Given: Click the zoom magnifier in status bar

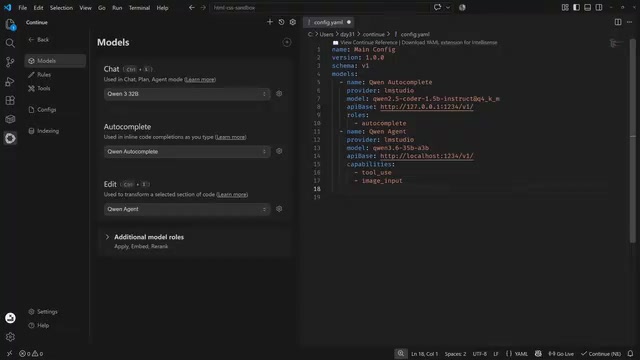Looking at the screenshot, I should [x=401, y=353].
